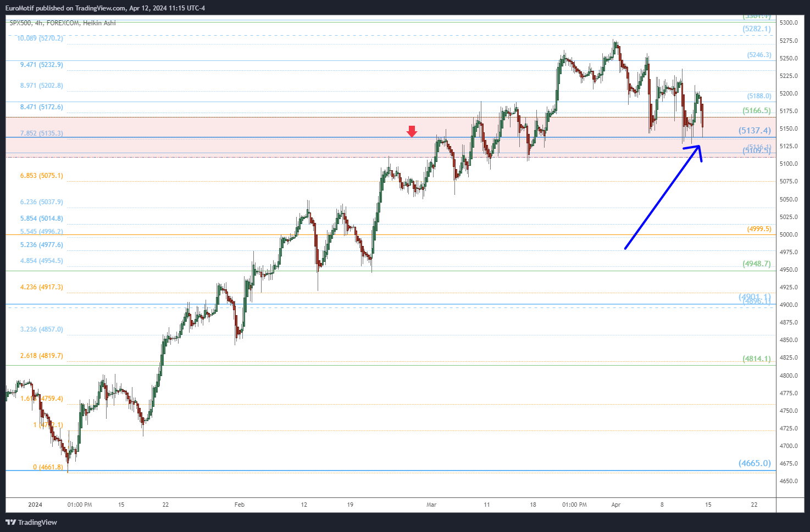Viewport: 810px width, 532px height.
Task: Click the 4850.0 price axis tick
Action: (x=789, y=340)
